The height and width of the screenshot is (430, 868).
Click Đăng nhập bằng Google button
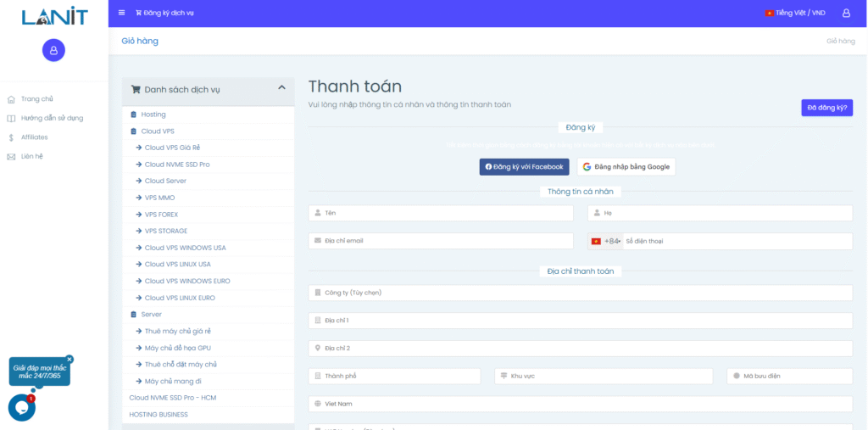pyautogui.click(x=626, y=167)
